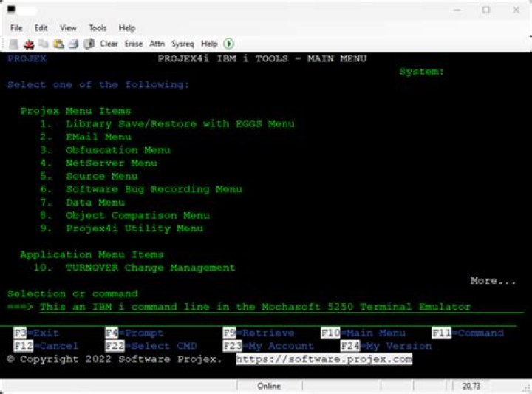
Task: Click the gray save/connect toolbar icon
Action: point(13,44)
